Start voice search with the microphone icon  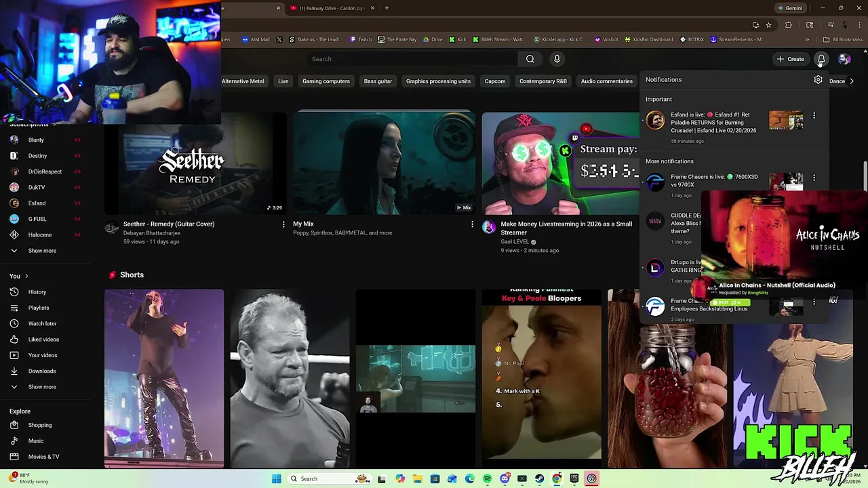click(557, 59)
